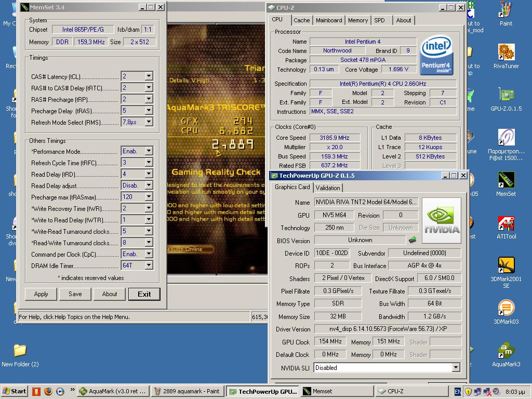Open the RivaTuner desktop icon
532x399 pixels.
coord(506,56)
